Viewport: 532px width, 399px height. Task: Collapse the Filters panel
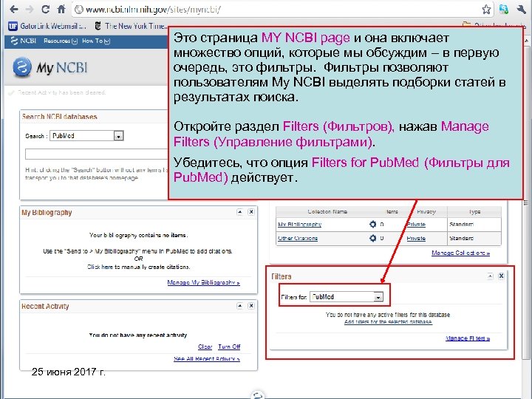490,276
